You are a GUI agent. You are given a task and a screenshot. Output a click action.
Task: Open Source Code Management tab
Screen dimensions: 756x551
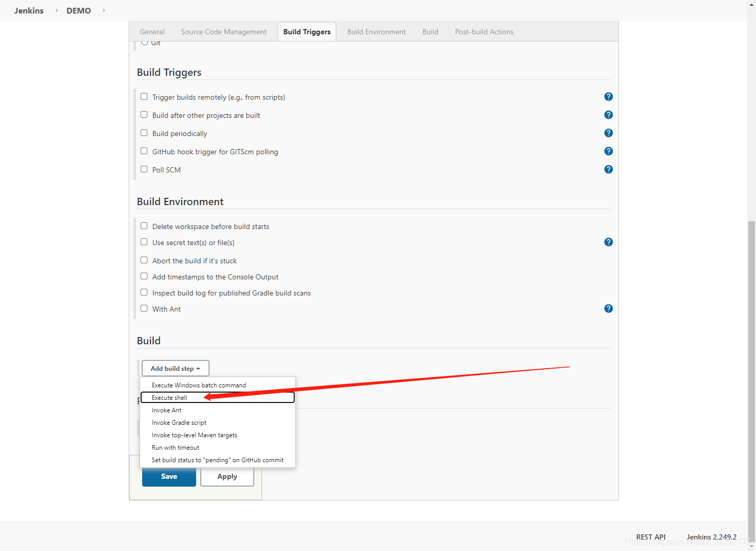pos(224,32)
